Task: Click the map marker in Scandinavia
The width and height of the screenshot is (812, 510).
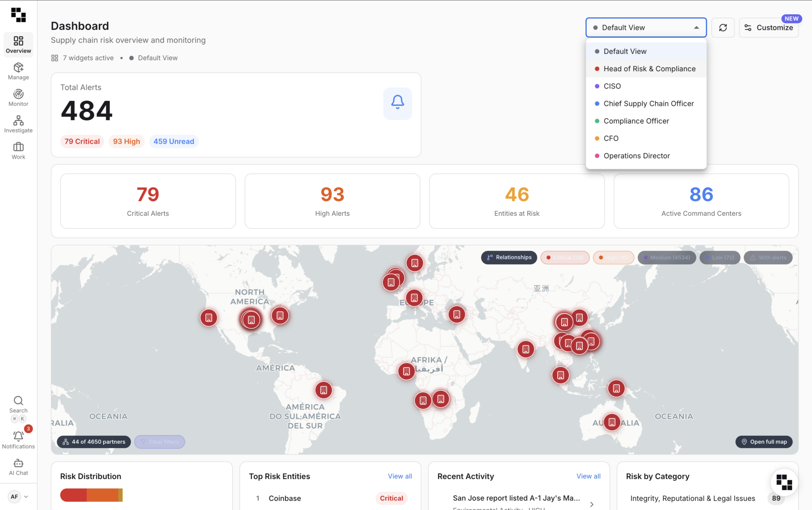Action: click(415, 263)
